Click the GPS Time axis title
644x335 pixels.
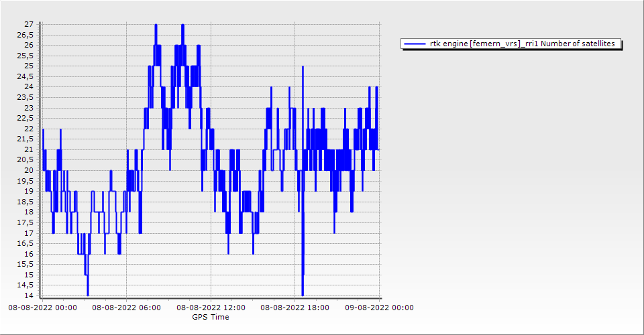tap(210, 317)
